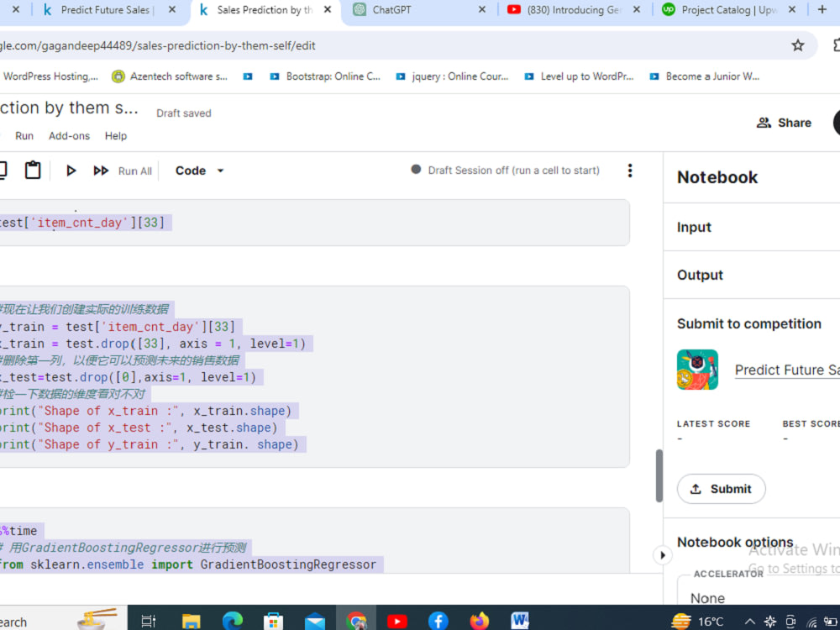The width and height of the screenshot is (840, 630).
Task: Click the paste clipboard icon in toolbar
Action: click(x=33, y=170)
